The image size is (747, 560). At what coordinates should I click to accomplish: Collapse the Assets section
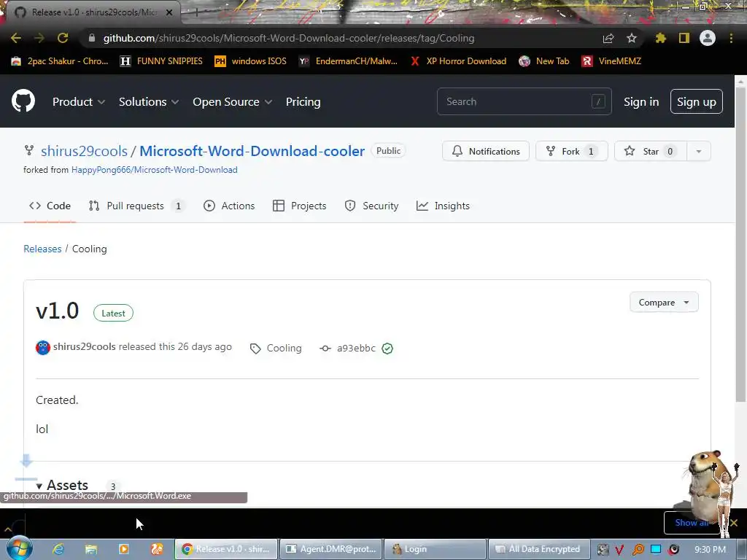tap(62, 485)
